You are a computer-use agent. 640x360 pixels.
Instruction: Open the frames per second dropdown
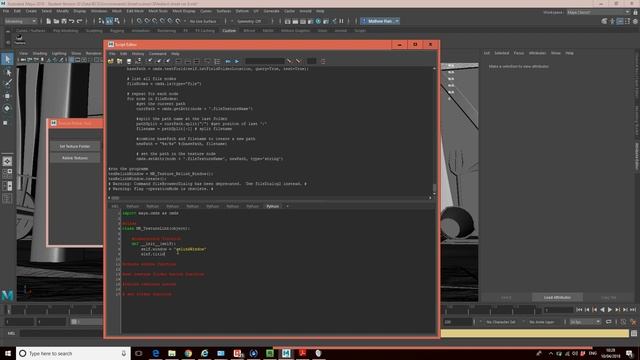[x=585, y=322]
